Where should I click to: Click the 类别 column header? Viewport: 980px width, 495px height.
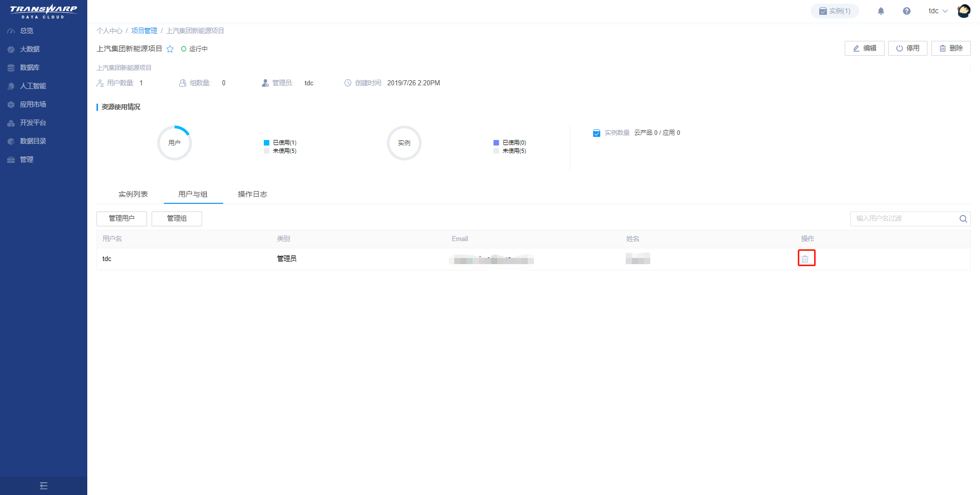coord(283,239)
